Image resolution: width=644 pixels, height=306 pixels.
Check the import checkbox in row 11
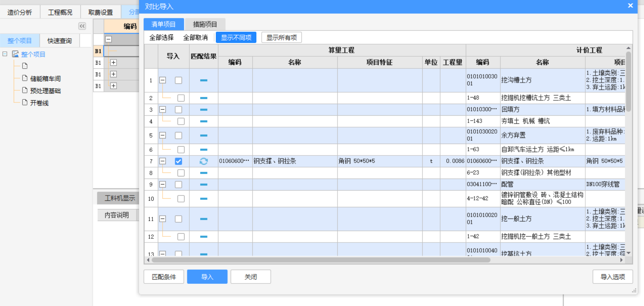(178, 219)
